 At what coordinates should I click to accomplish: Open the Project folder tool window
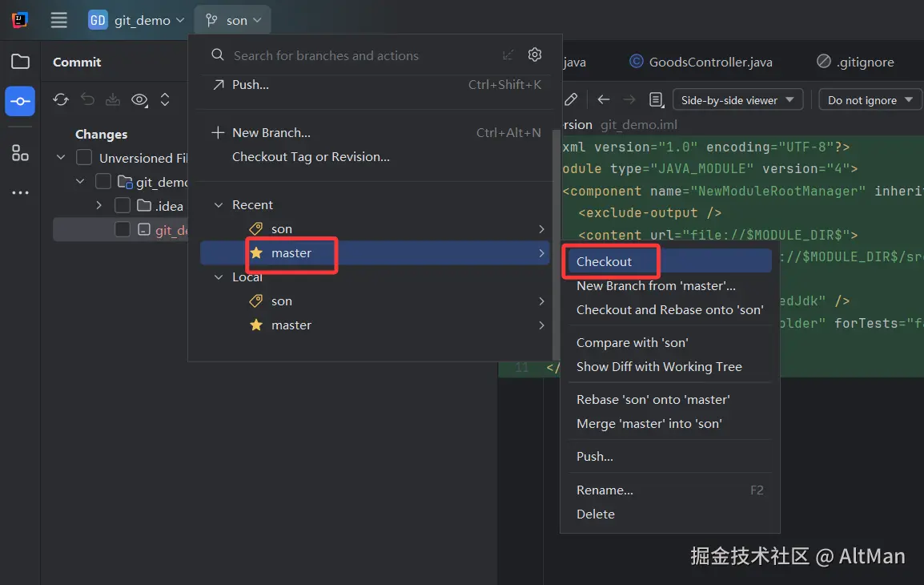(x=20, y=62)
